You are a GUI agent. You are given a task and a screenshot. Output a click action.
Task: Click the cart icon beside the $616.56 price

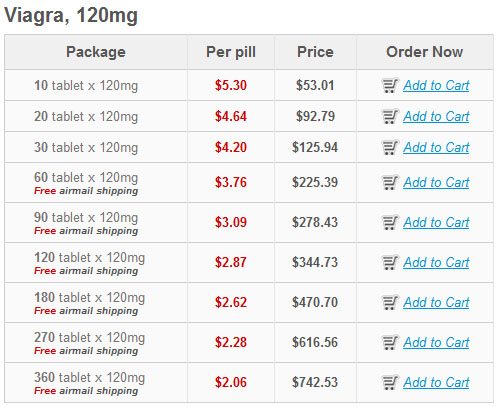tap(390, 342)
